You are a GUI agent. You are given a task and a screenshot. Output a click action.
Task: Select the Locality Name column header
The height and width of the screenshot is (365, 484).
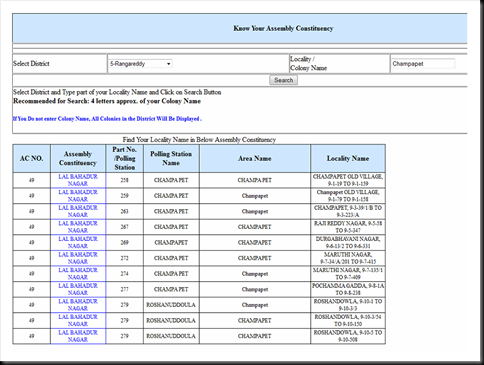tap(348, 158)
